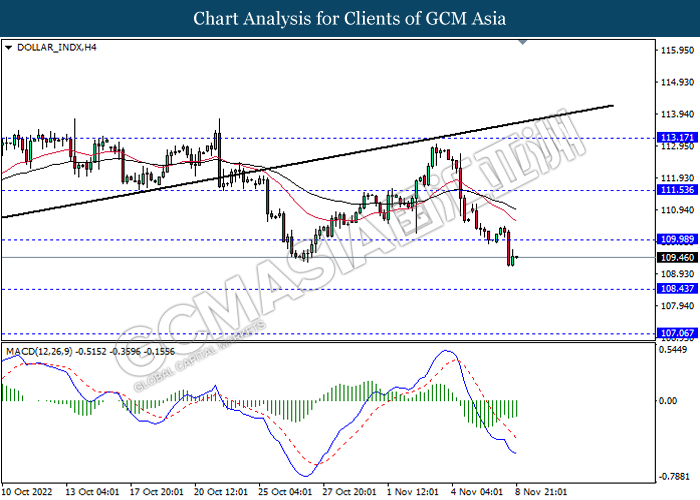
Task: Click the 25 Oct 04:01 time label
Action: point(285,492)
